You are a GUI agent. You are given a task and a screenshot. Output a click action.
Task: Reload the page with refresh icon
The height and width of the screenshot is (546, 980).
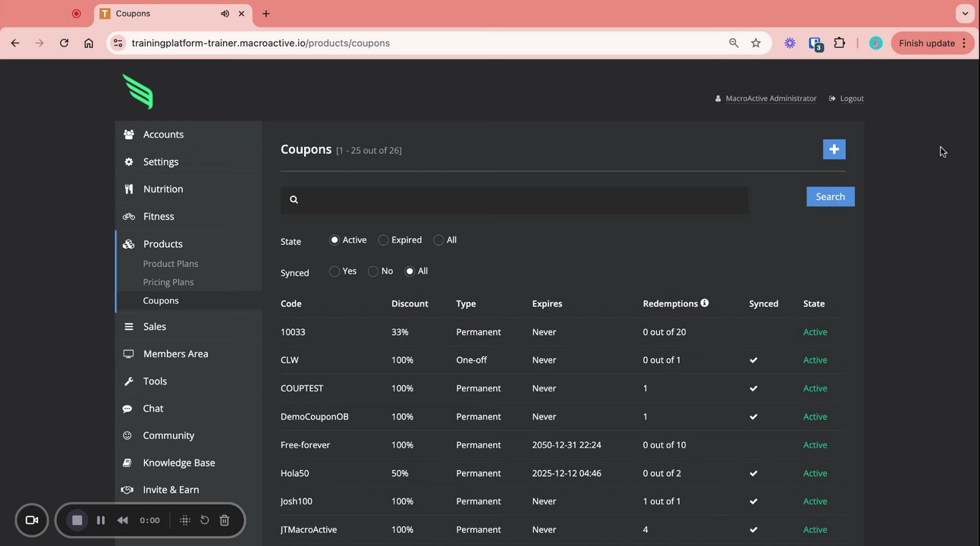click(x=64, y=43)
